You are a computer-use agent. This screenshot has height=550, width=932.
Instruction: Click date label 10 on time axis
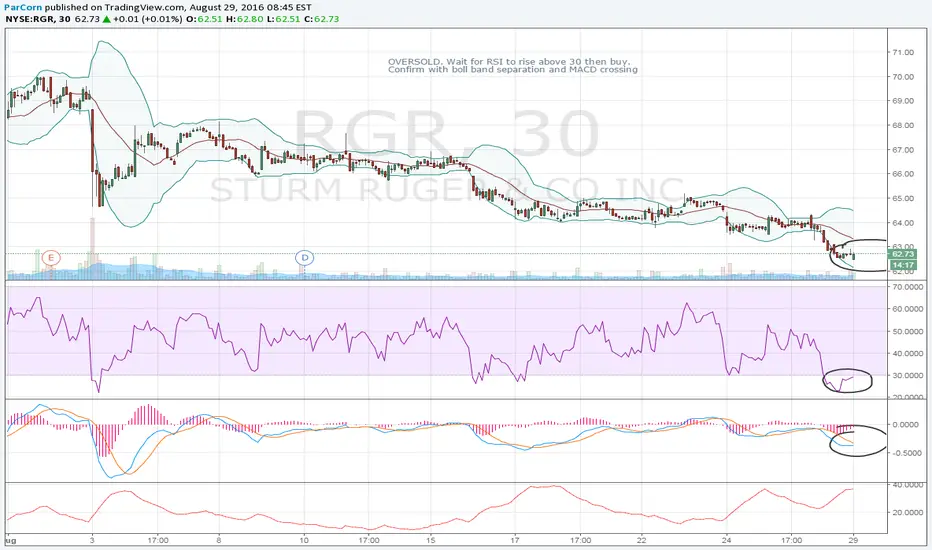(x=304, y=540)
